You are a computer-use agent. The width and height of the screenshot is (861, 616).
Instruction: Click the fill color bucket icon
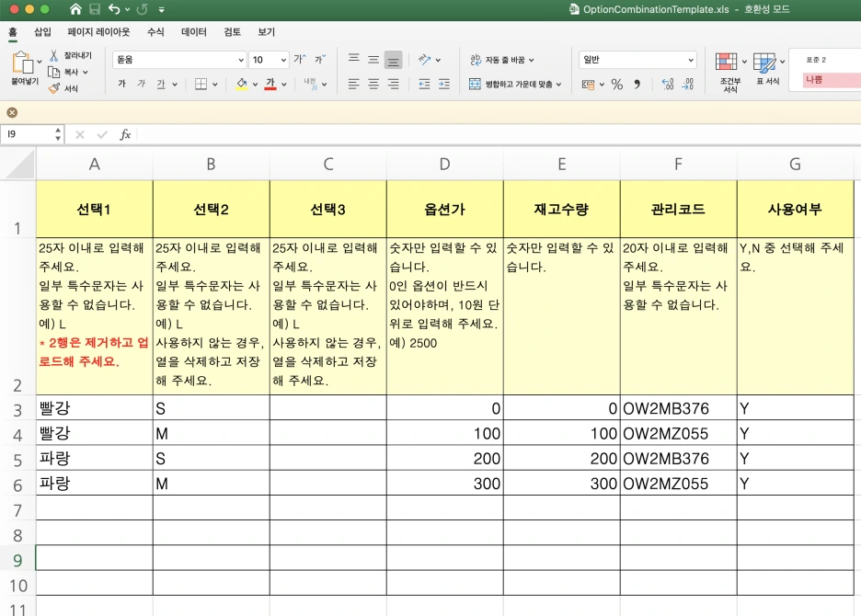(x=242, y=84)
